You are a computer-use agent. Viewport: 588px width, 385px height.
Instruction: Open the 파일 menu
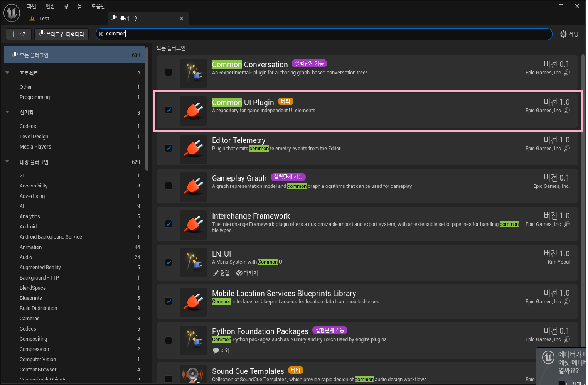pyautogui.click(x=31, y=6)
